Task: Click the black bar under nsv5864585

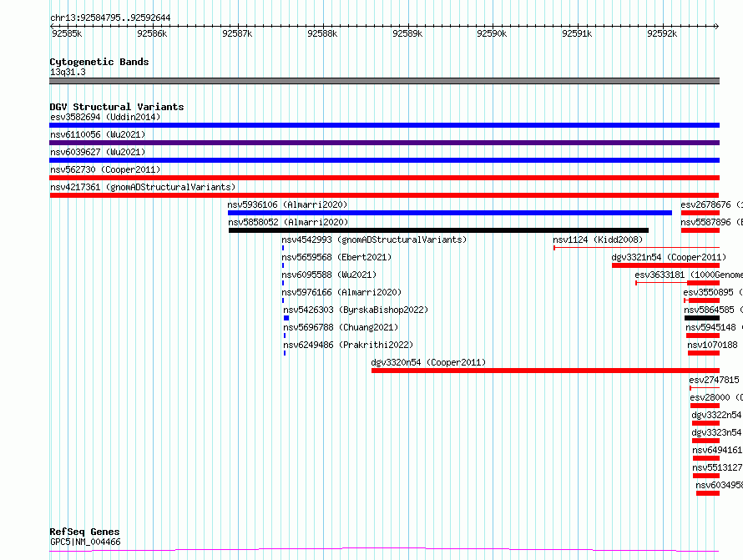Action: (x=702, y=318)
